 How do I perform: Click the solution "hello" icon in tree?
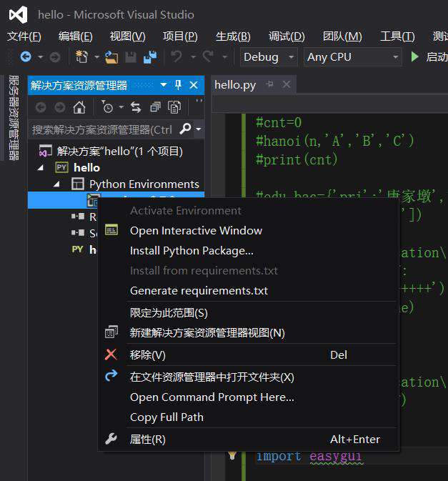tap(46, 151)
